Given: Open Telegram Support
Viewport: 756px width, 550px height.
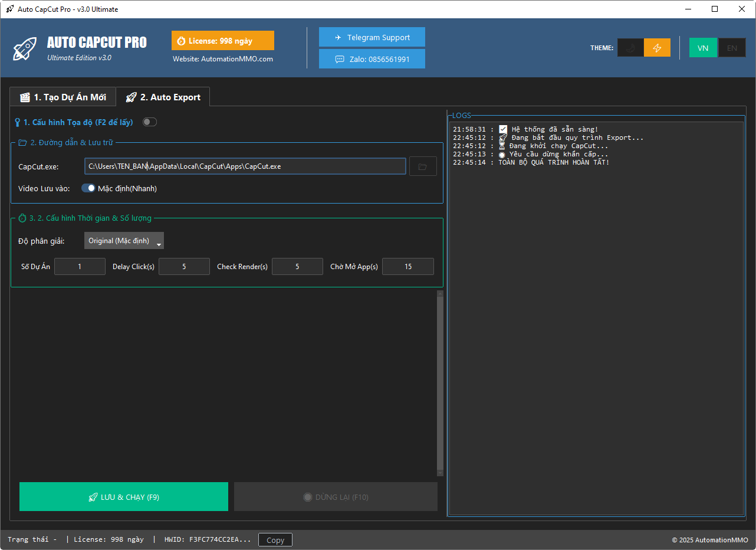Looking at the screenshot, I should [x=372, y=37].
